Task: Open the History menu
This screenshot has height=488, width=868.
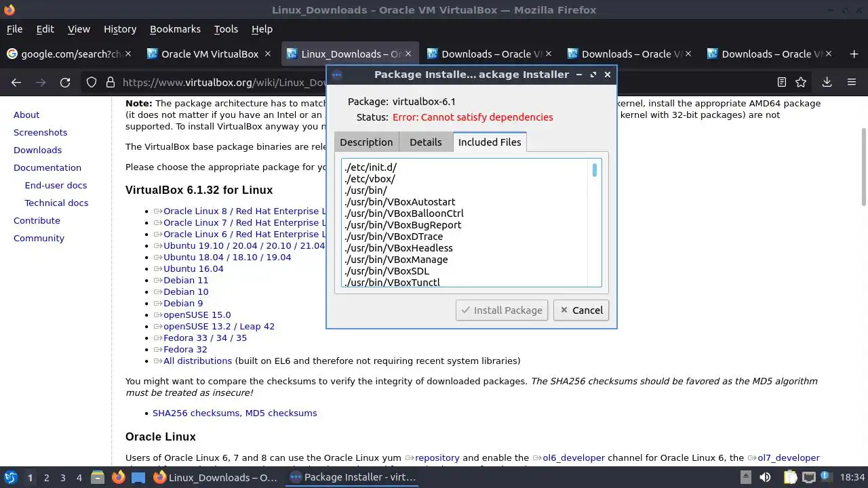Action: 120,29
